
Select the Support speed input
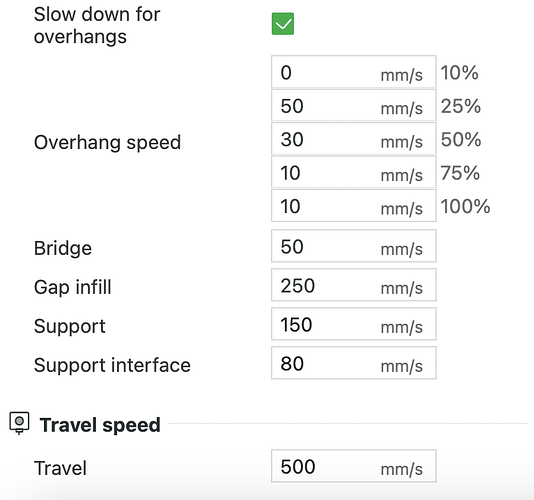click(354, 324)
